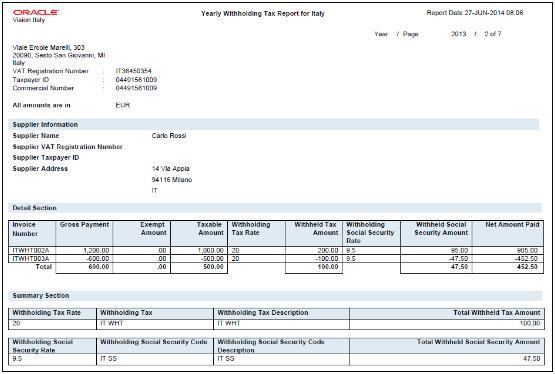
Task: Click the taxable amount 1,000.00
Action: pyautogui.click(x=211, y=251)
